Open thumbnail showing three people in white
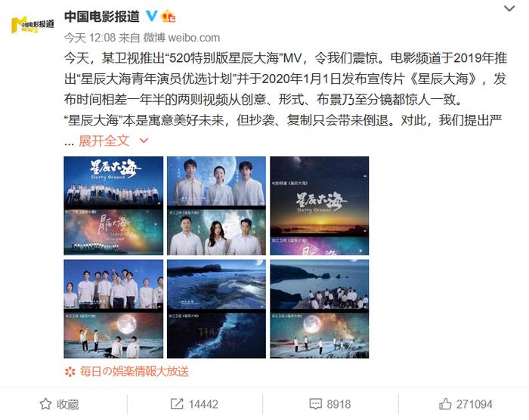529x420 pixels. coord(216,205)
